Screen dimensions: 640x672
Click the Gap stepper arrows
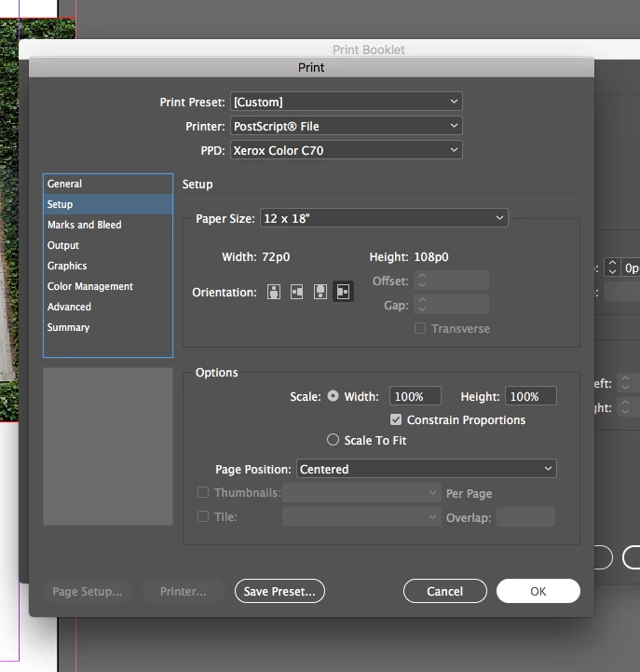(422, 304)
